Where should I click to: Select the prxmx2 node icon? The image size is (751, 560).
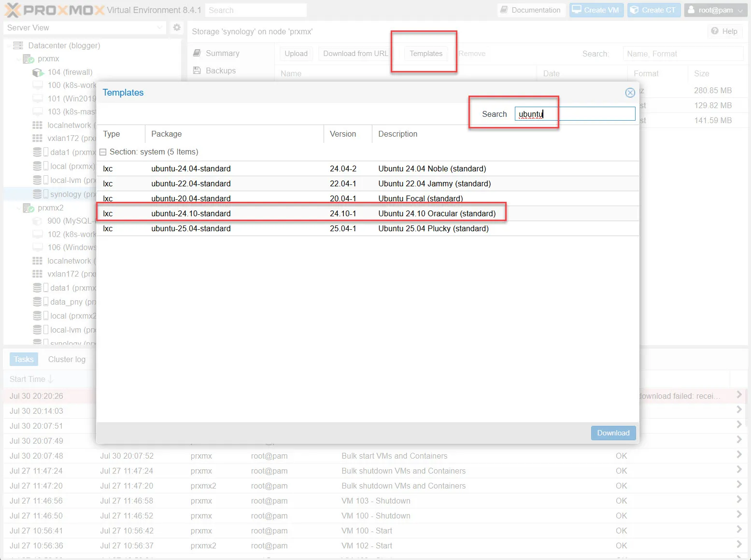click(28, 208)
